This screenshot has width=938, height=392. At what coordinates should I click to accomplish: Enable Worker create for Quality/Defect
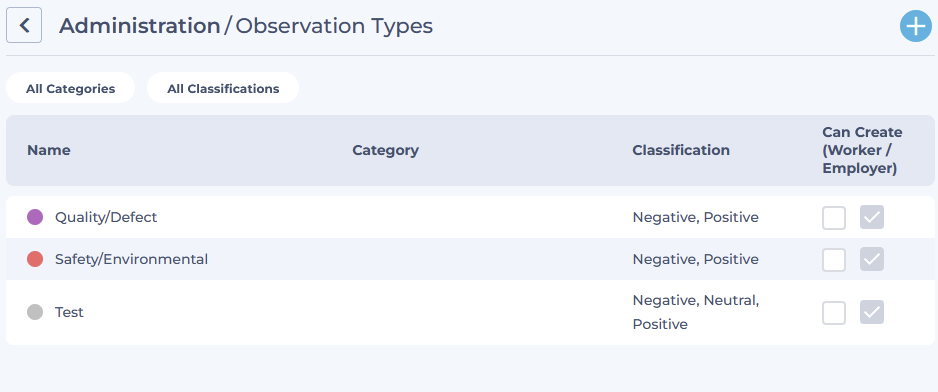point(834,217)
